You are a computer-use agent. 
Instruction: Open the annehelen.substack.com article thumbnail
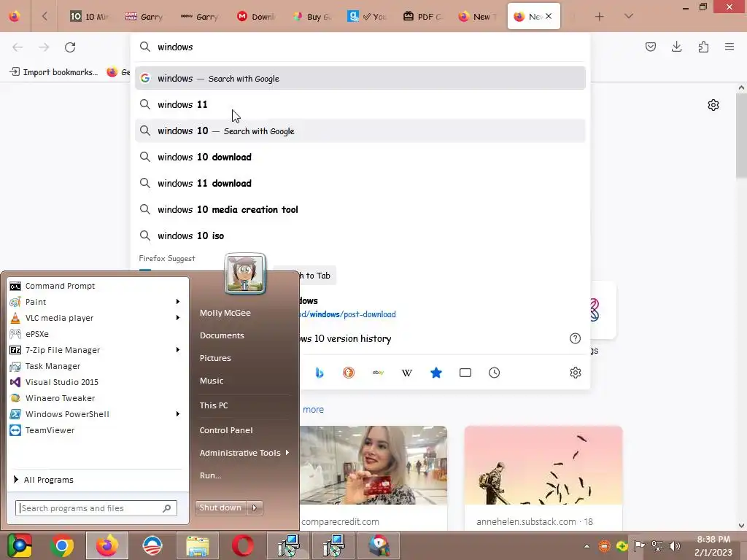(x=543, y=465)
